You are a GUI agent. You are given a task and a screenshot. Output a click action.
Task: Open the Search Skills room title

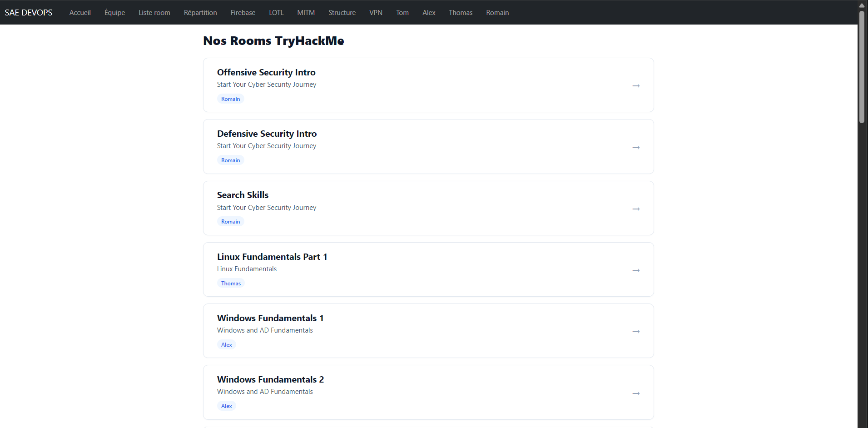click(243, 195)
